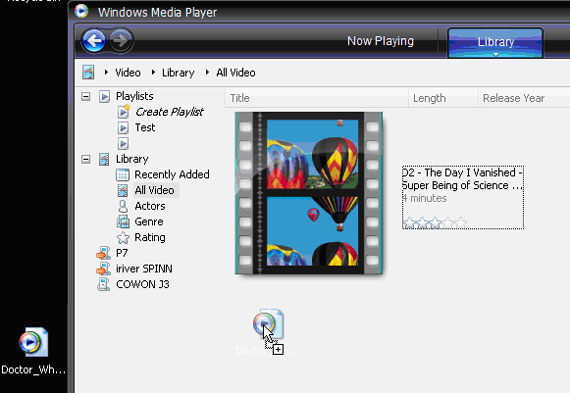Collapse the Playlists tree node
570x393 pixels.
[86, 96]
